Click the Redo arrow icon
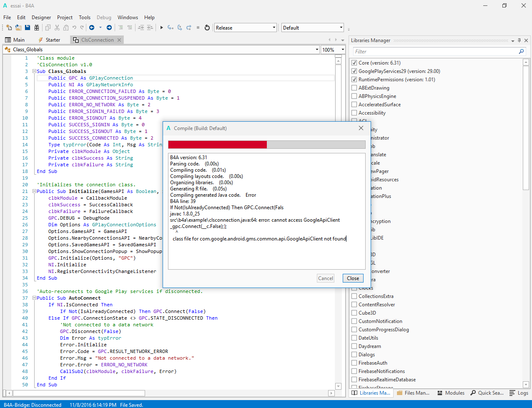 click(x=82, y=28)
